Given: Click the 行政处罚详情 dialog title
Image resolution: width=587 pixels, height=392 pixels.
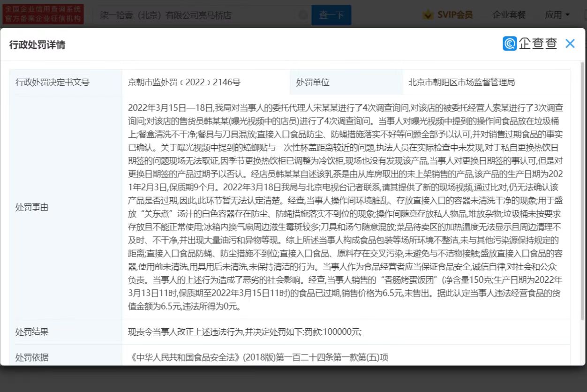Looking at the screenshot, I should (x=38, y=45).
